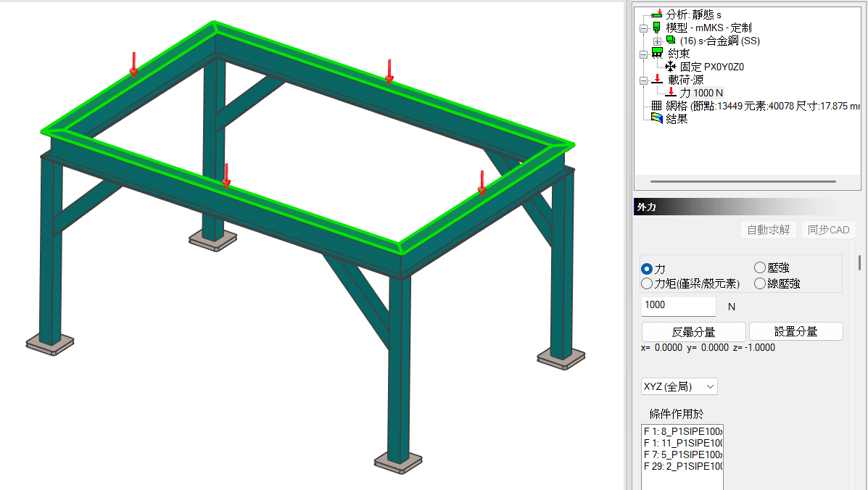Click the 分析: 靜態 s analysis icon
This screenshot has width=868, height=490.
pyautogui.click(x=656, y=14)
